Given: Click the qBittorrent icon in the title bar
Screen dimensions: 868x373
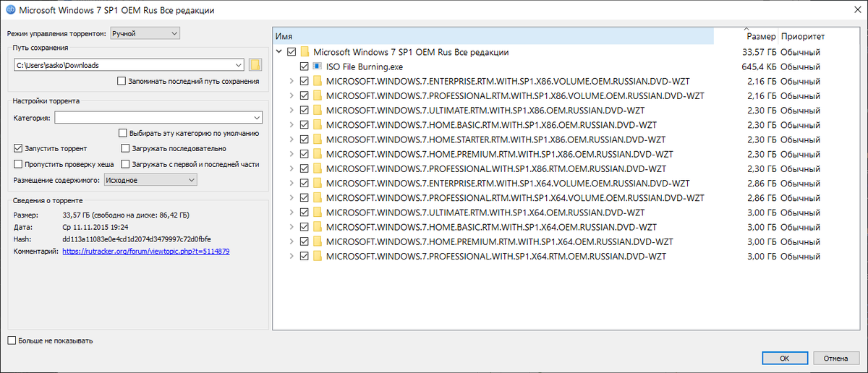Looking at the screenshot, I should click(10, 11).
